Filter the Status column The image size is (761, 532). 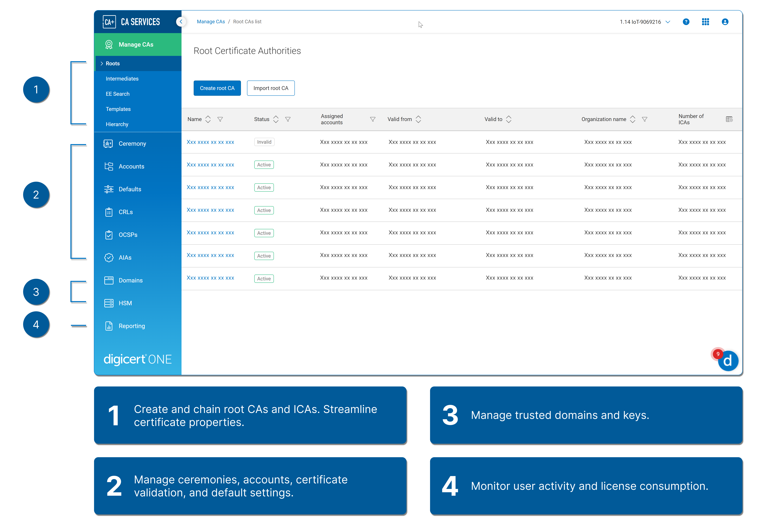[288, 119]
